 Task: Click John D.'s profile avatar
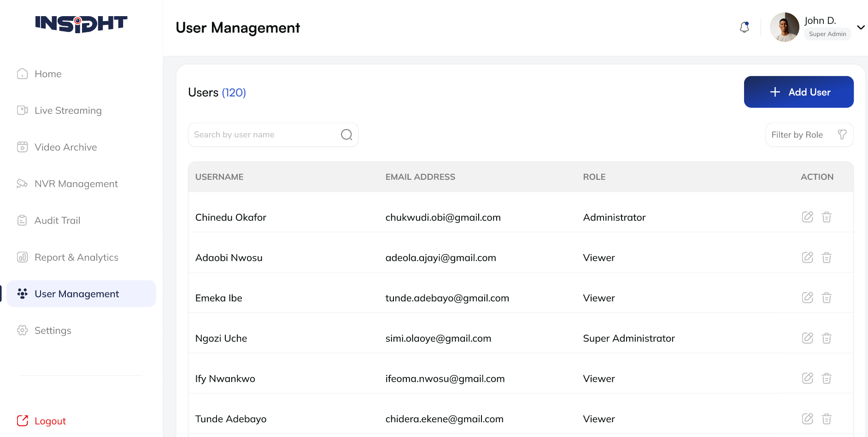[784, 28]
